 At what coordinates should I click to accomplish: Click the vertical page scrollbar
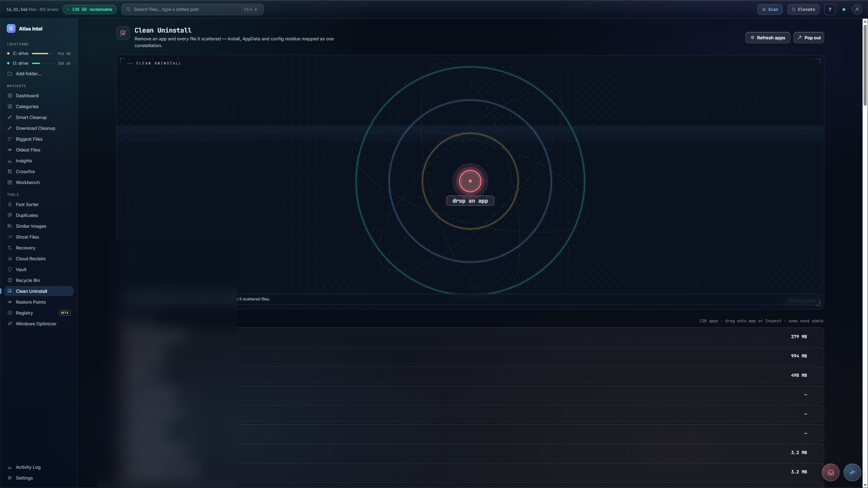865,64
